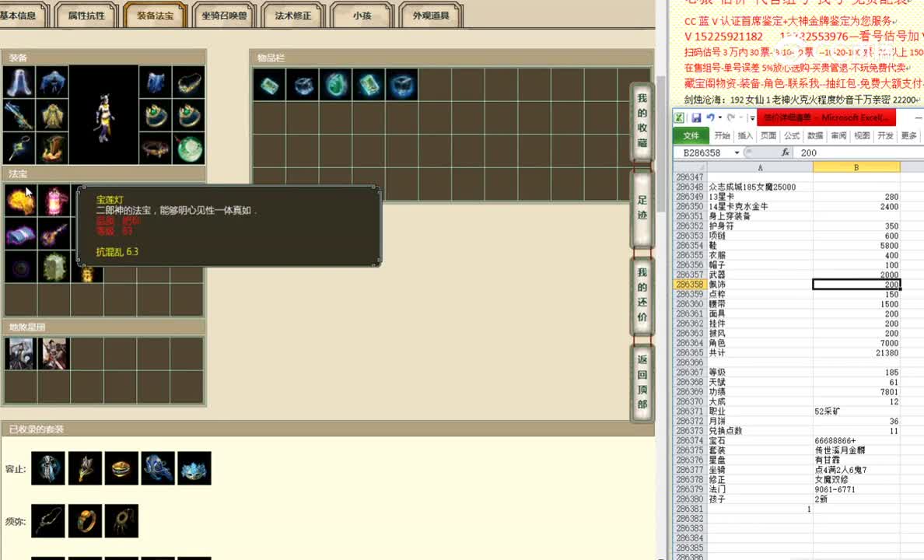Click the blue helmet in the 容止 set row
The width and height of the screenshot is (924, 560).
tap(158, 469)
